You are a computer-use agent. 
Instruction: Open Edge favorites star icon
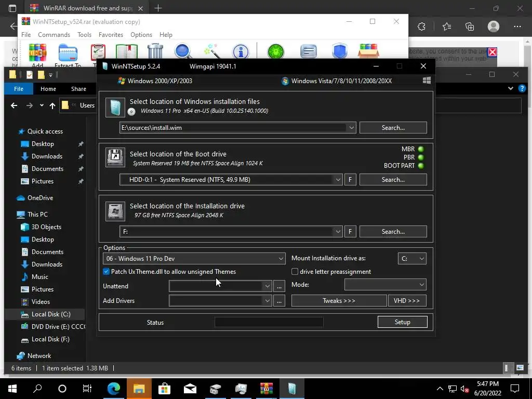pyautogui.click(x=446, y=26)
